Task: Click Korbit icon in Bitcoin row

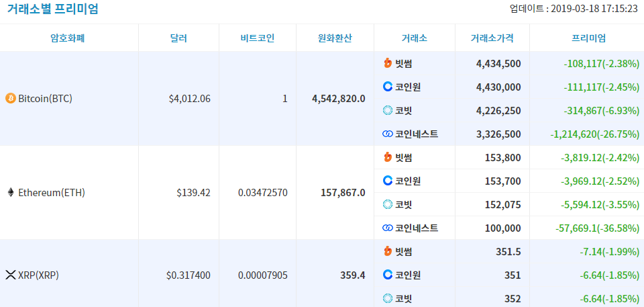Action: (387, 110)
